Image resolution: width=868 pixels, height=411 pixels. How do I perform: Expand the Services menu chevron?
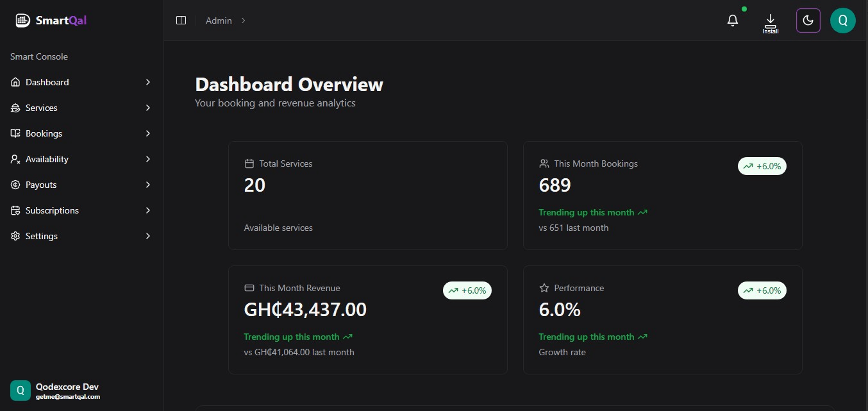(148, 108)
